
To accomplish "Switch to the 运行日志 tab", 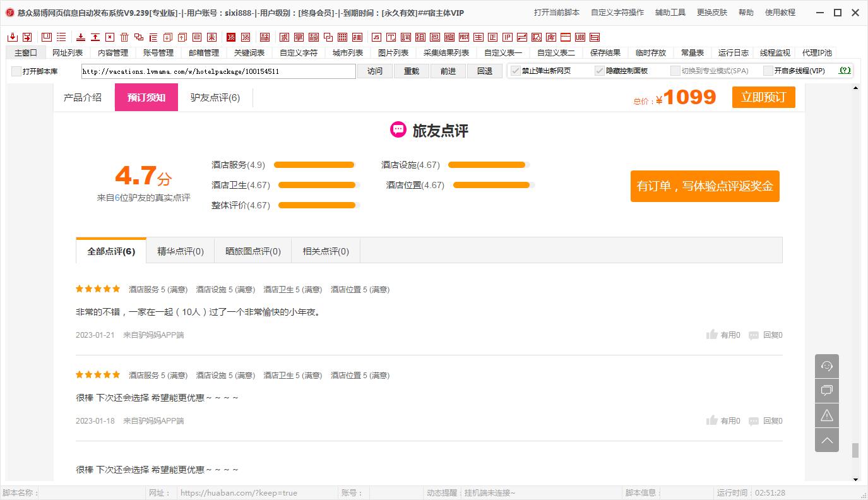I will coord(734,53).
